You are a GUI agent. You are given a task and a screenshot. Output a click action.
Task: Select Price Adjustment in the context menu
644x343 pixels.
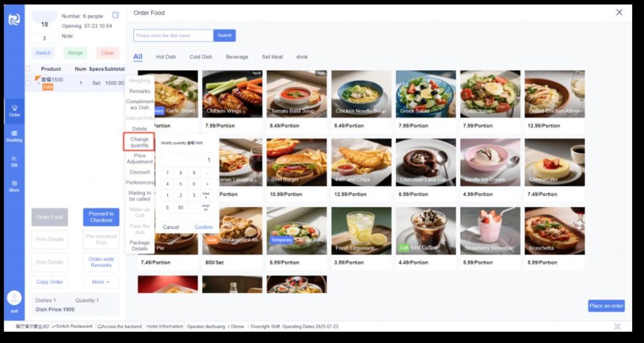(x=140, y=159)
